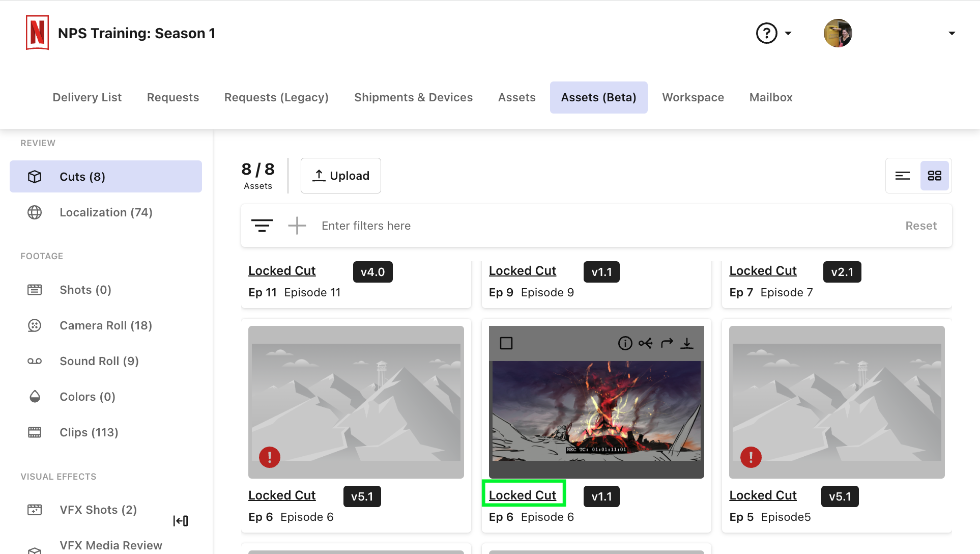Open the Episode 6 v5.1 placeholder thumbnail
Viewport: 980px width, 554px height.
356,402
